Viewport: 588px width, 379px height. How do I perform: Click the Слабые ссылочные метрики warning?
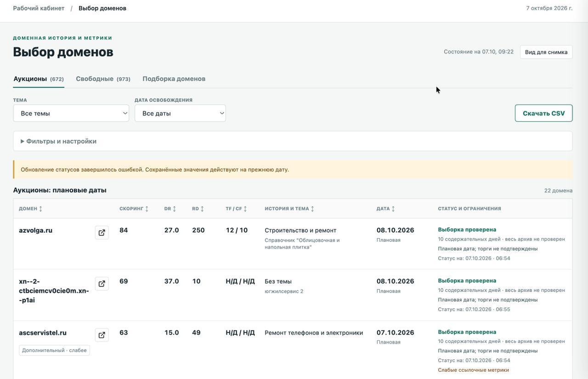click(474, 370)
